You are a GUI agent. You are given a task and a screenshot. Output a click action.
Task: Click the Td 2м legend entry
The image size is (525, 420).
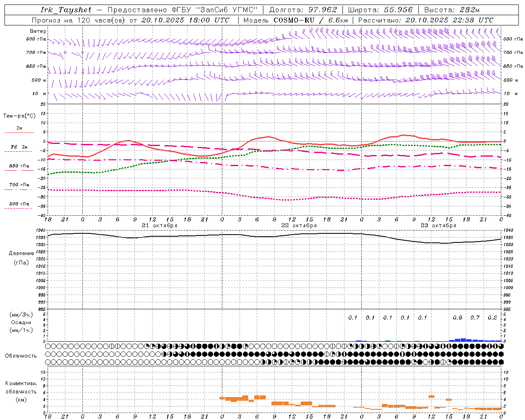(x=19, y=147)
